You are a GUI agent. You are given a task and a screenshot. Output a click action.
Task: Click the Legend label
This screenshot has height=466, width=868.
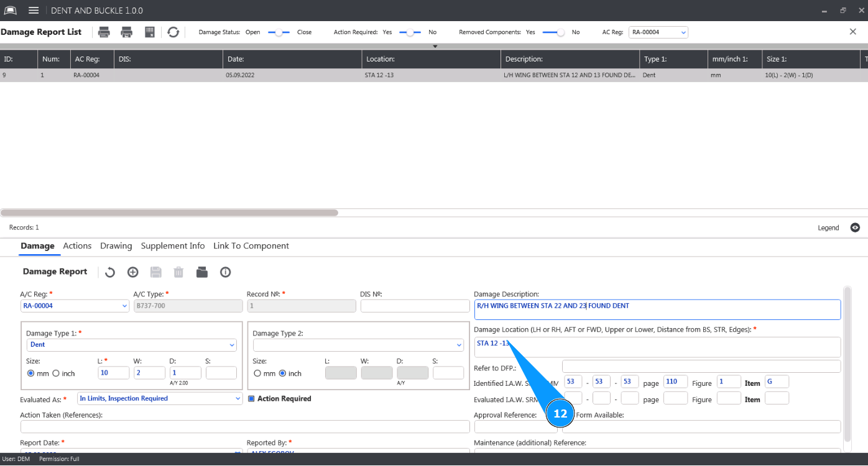828,228
